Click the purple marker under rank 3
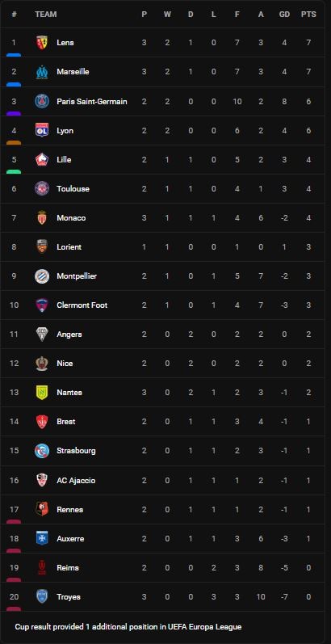Viewport: 331px width, 644px height. pos(14,113)
